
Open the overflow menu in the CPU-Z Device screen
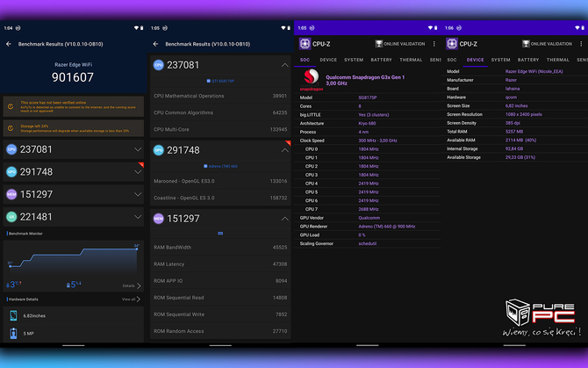coord(581,44)
